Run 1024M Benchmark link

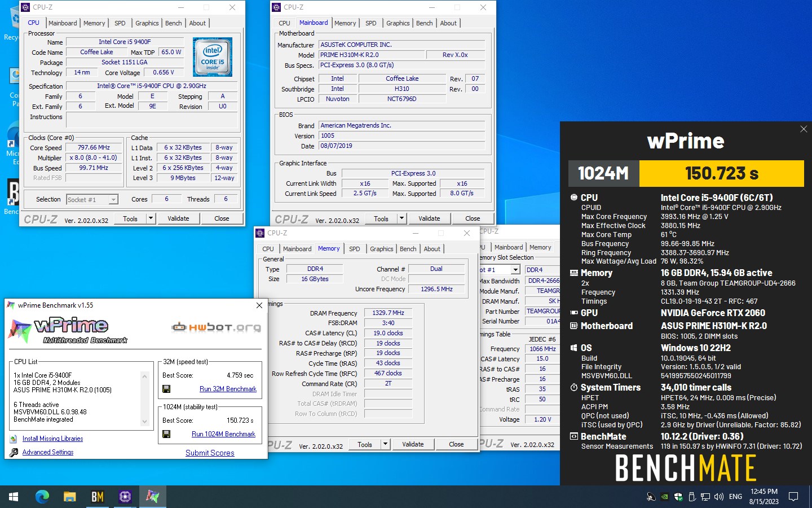pos(223,434)
